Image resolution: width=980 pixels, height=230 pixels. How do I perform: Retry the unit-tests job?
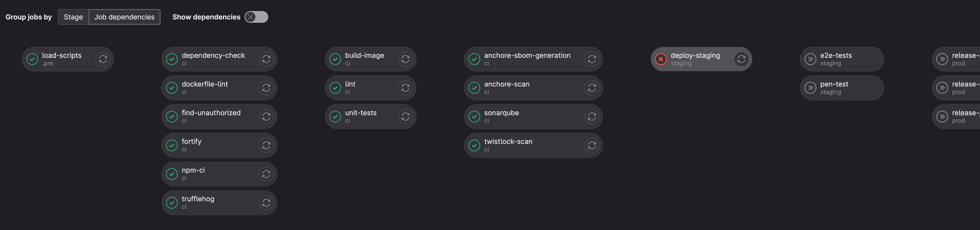coord(405,117)
